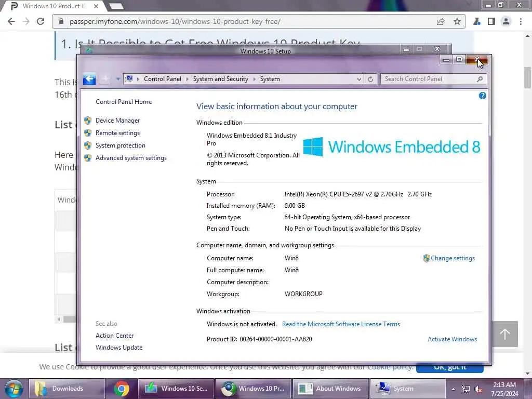Expand the arrow after Control Panel breadcrumb
Screen dimensions: 532x399
coord(187,79)
